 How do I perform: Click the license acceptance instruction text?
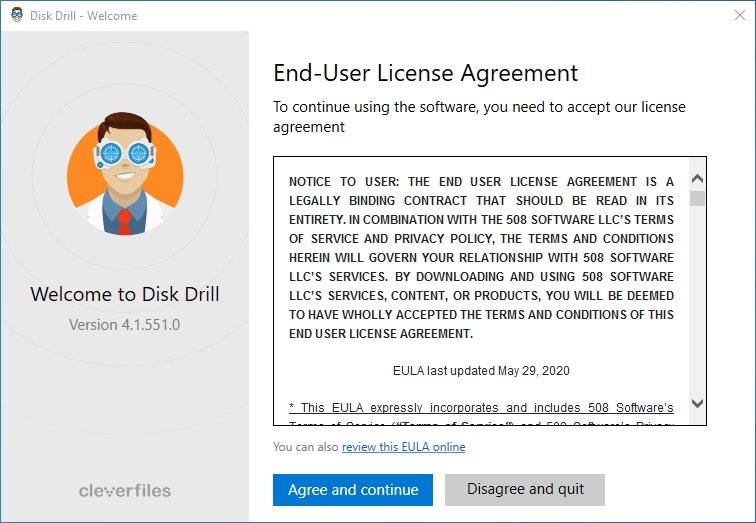[479, 117]
